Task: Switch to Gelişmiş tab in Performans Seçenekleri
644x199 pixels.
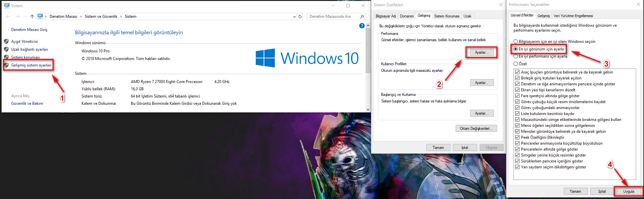Action: tap(543, 16)
